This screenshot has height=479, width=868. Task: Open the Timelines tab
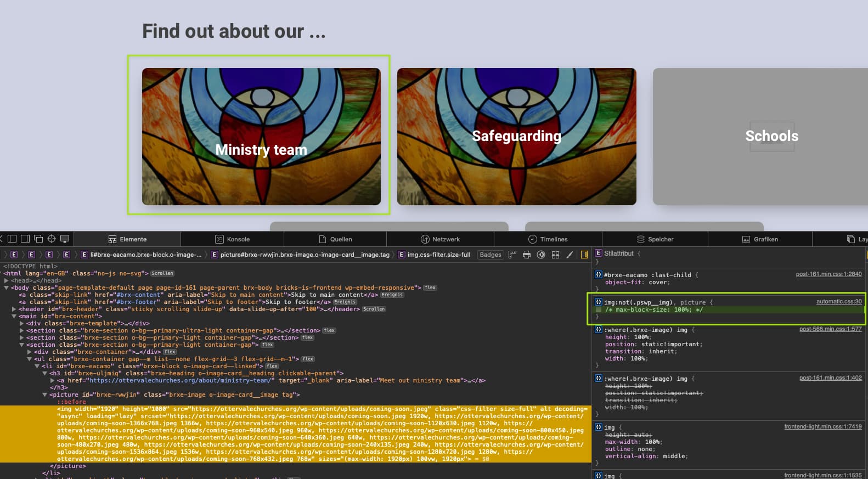pyautogui.click(x=548, y=239)
